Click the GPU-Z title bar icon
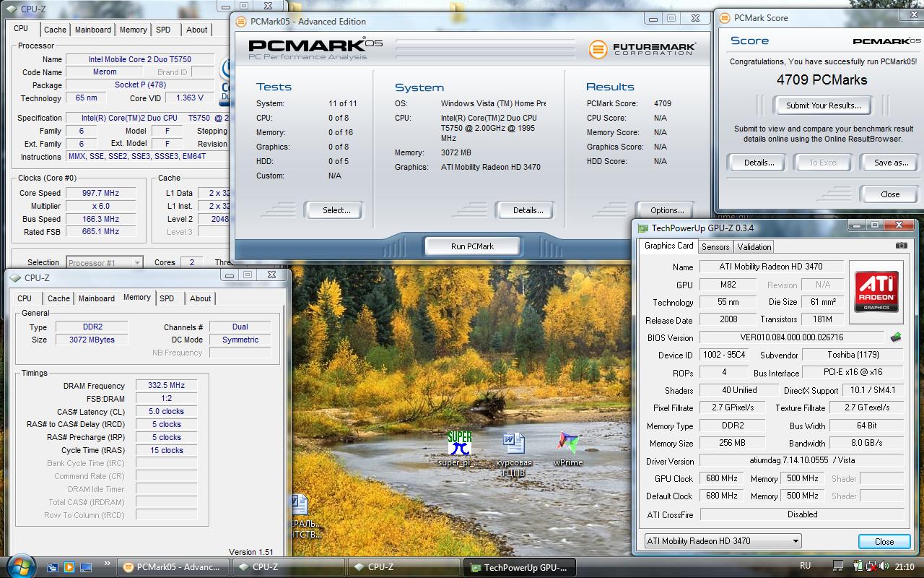Image resolution: width=924 pixels, height=578 pixels. click(642, 228)
